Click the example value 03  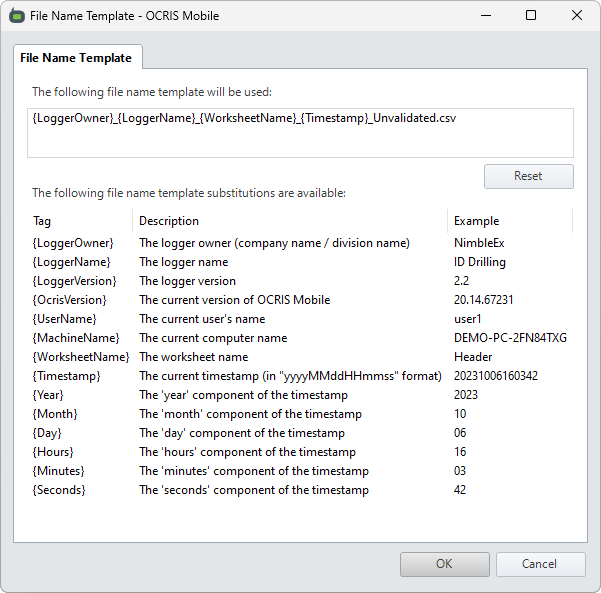pyautogui.click(x=460, y=471)
